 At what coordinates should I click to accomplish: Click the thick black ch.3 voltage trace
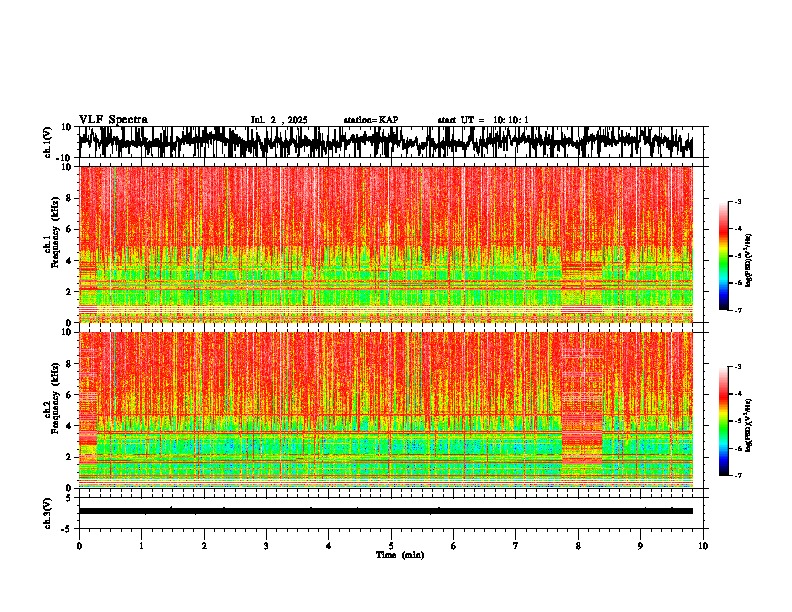click(386, 511)
